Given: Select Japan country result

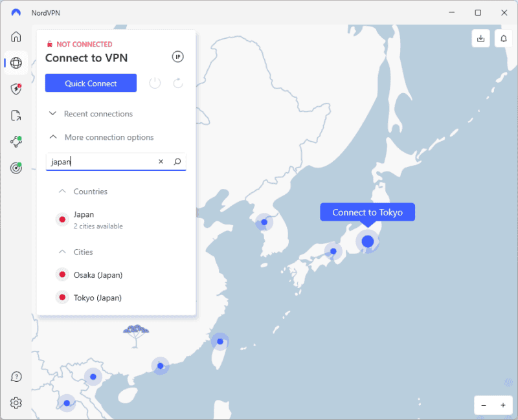Looking at the screenshot, I should (x=117, y=219).
